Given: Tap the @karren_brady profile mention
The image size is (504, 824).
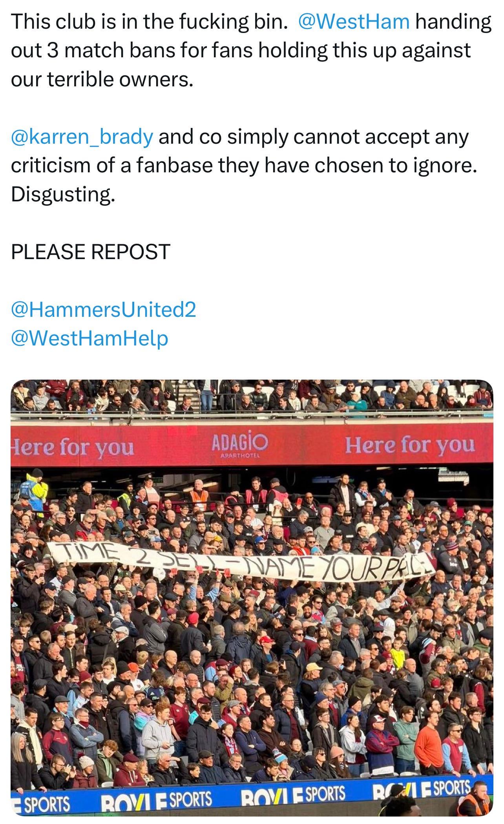Looking at the screenshot, I should [x=82, y=137].
